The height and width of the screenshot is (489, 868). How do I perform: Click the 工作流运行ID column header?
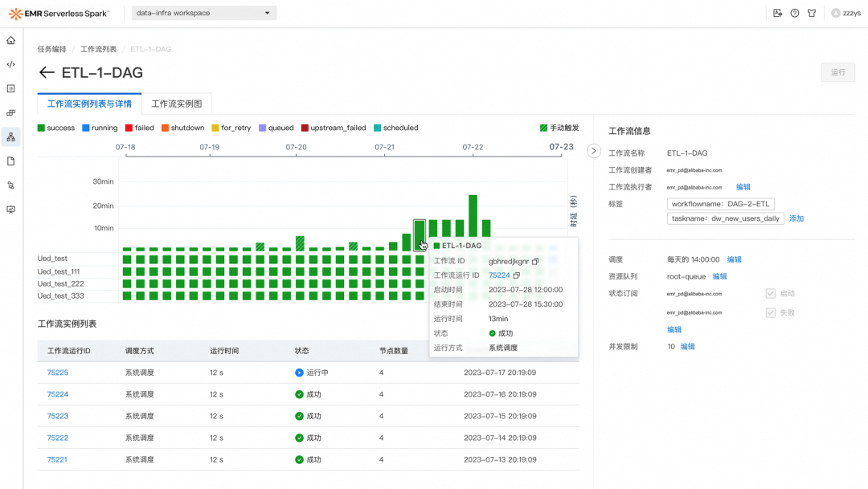[68, 351]
